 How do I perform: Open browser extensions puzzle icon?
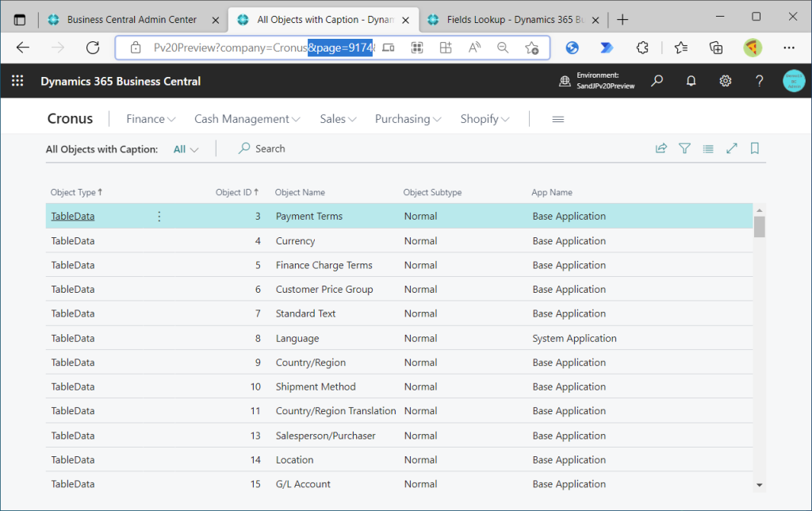pyautogui.click(x=642, y=48)
